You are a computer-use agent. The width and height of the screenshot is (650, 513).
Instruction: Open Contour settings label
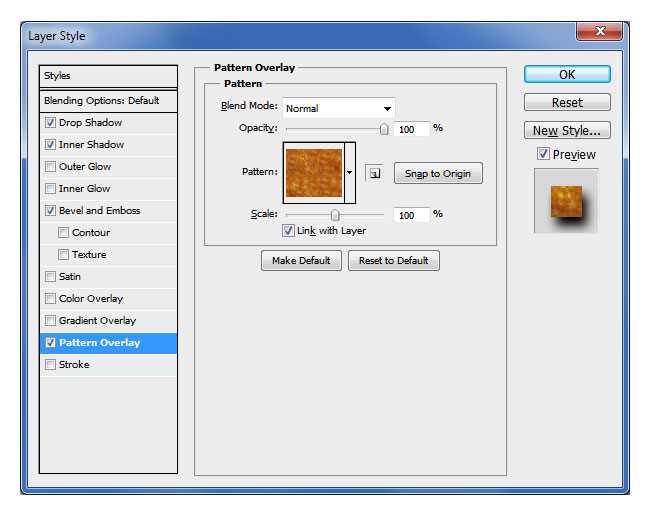91,232
